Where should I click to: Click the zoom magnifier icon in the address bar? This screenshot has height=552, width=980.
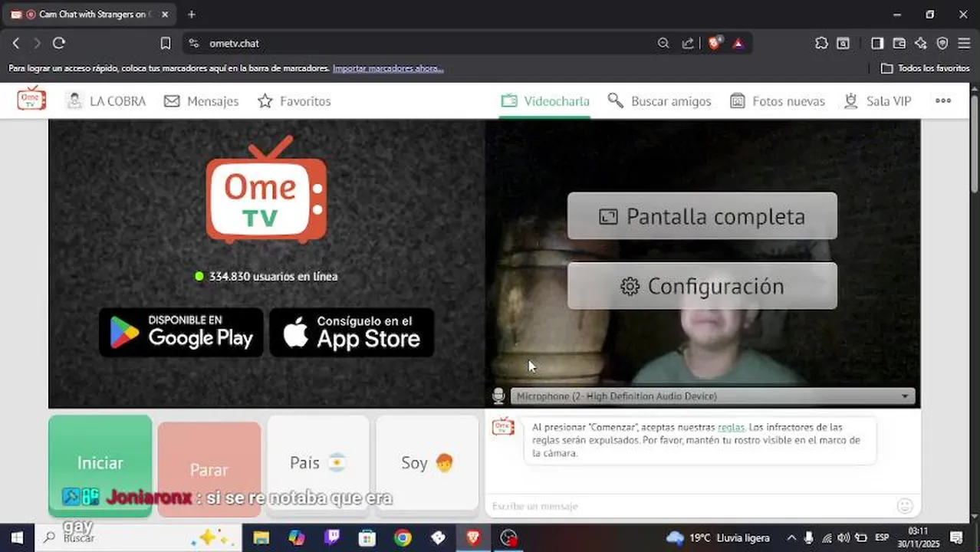point(663,44)
